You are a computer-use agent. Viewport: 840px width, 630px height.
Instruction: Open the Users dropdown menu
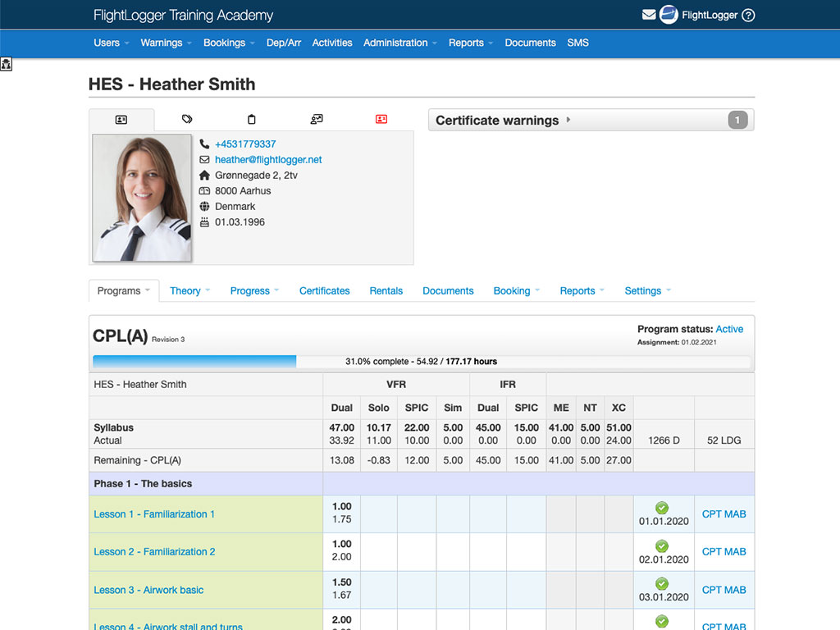click(111, 43)
